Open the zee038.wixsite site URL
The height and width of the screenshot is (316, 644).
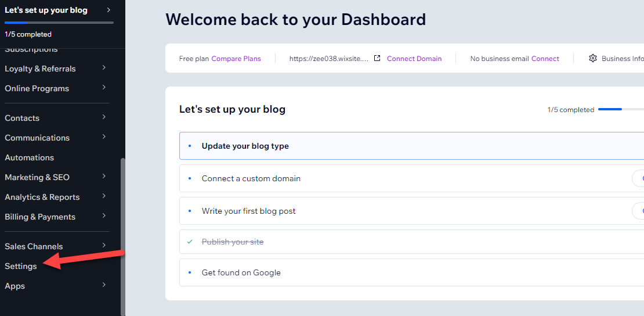point(330,59)
